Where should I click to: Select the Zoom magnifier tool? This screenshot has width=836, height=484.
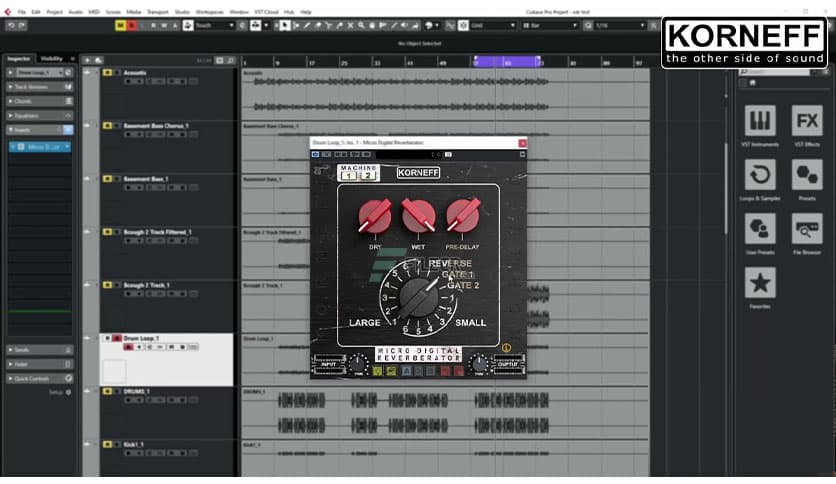pyautogui.click(x=361, y=25)
